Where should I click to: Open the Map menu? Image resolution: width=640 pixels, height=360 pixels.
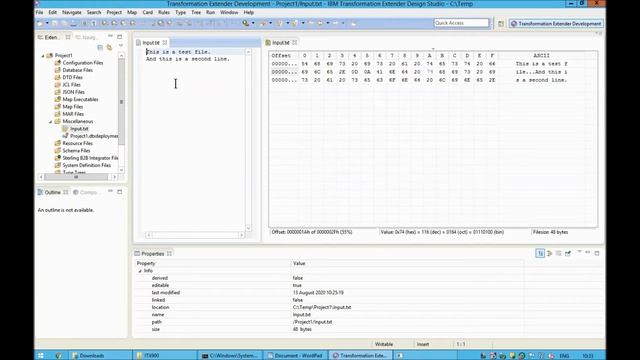pyautogui.click(x=132, y=13)
